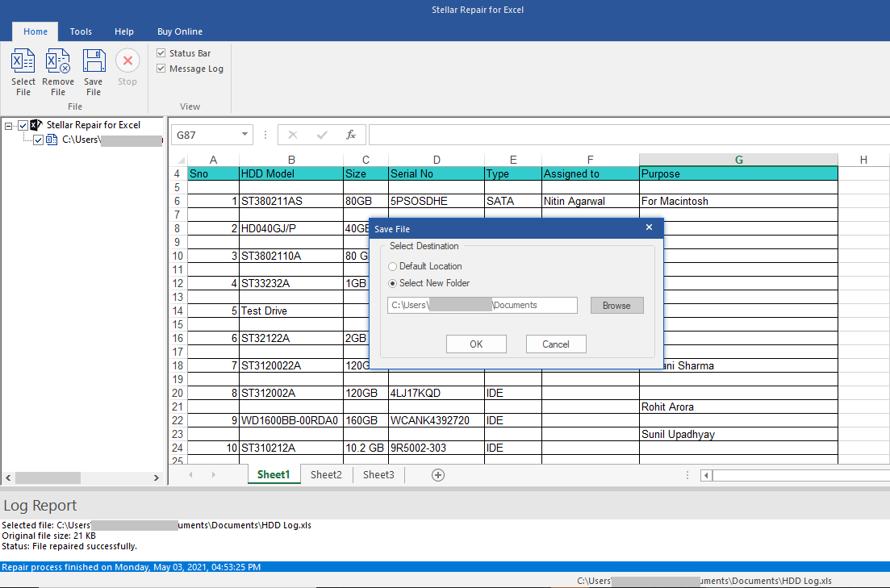
Task: Switch to the Sheet3 tab
Action: 378,474
